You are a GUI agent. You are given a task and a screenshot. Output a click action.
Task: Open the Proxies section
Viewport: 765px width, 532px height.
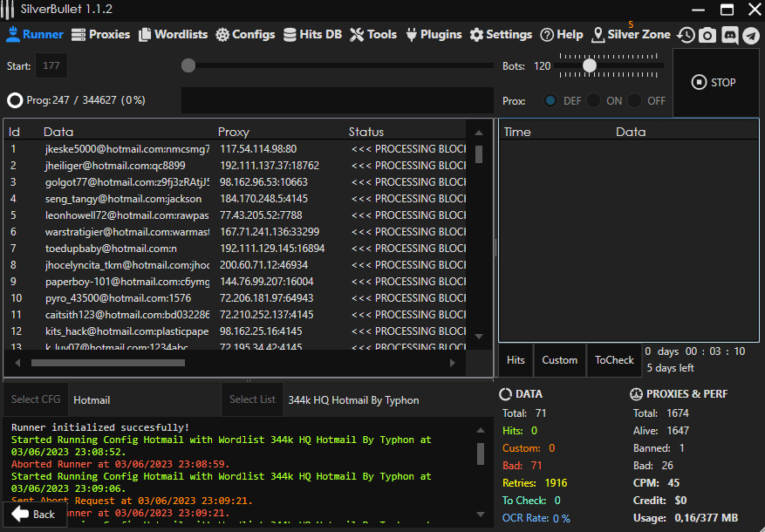(x=100, y=35)
